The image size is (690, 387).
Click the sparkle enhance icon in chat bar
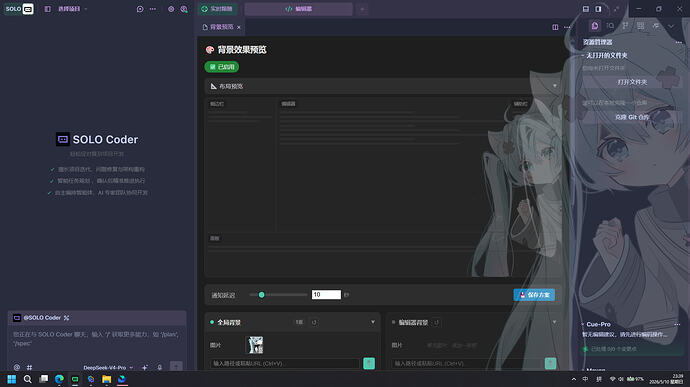(145, 367)
